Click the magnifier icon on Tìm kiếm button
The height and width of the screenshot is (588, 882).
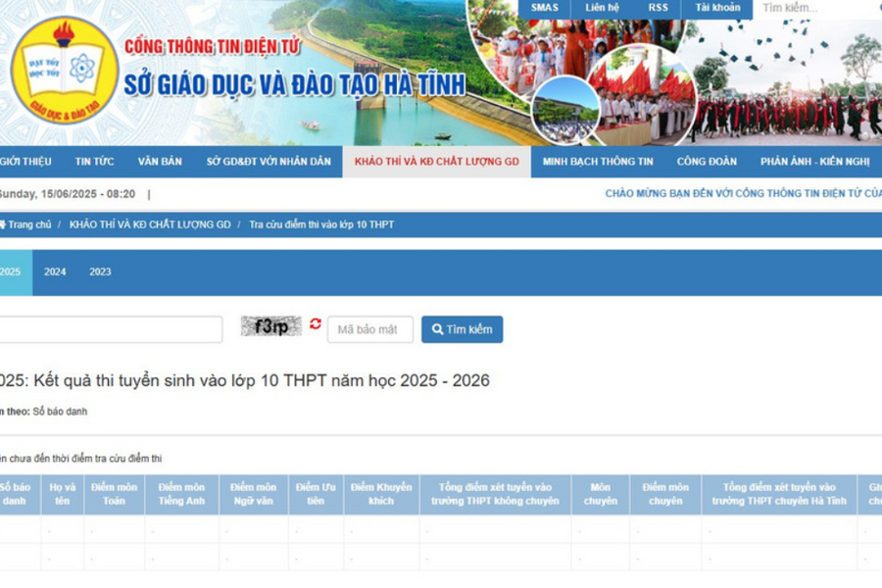[x=437, y=329]
